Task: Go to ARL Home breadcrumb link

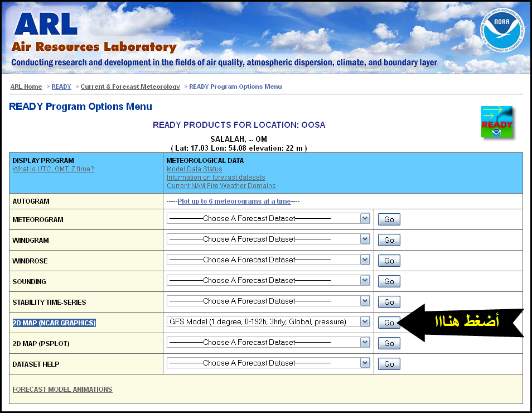Action: [x=26, y=87]
